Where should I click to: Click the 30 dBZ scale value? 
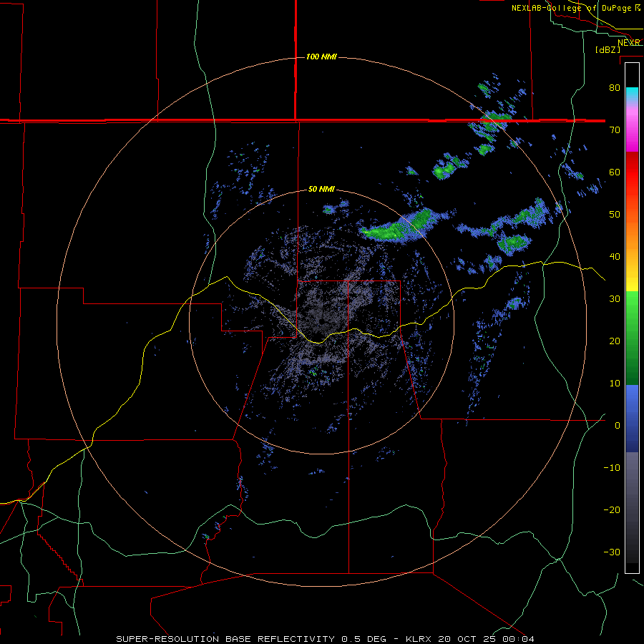[614, 298]
